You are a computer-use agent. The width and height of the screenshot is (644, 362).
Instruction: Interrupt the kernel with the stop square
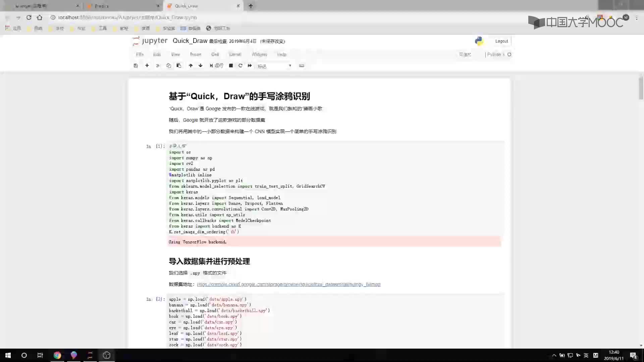coord(231,66)
